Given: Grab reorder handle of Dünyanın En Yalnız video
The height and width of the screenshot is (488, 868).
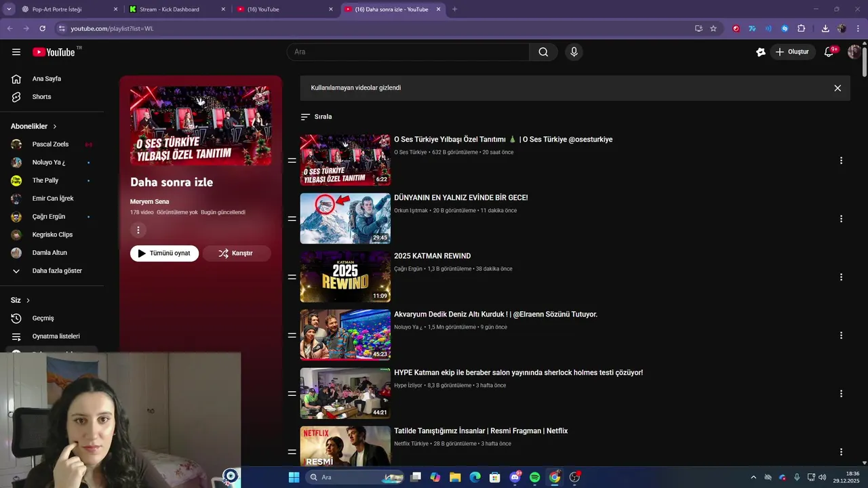Looking at the screenshot, I should pos(292,219).
